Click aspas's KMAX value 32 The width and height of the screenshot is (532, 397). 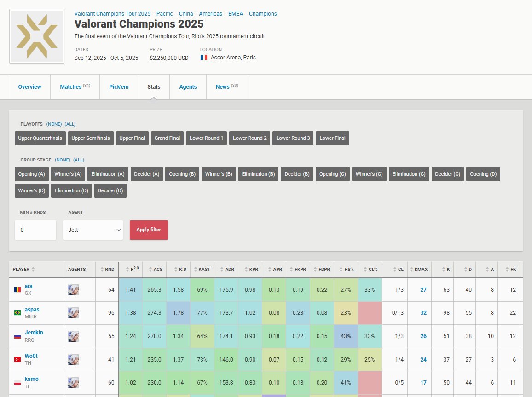(423, 313)
